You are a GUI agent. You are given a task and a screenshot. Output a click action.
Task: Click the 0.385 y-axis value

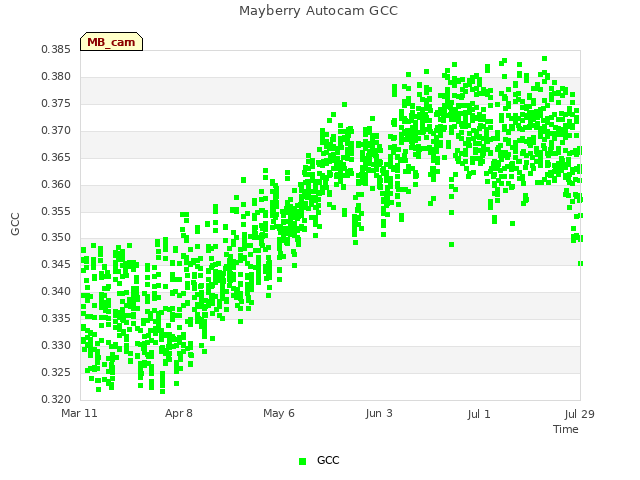click(x=56, y=50)
